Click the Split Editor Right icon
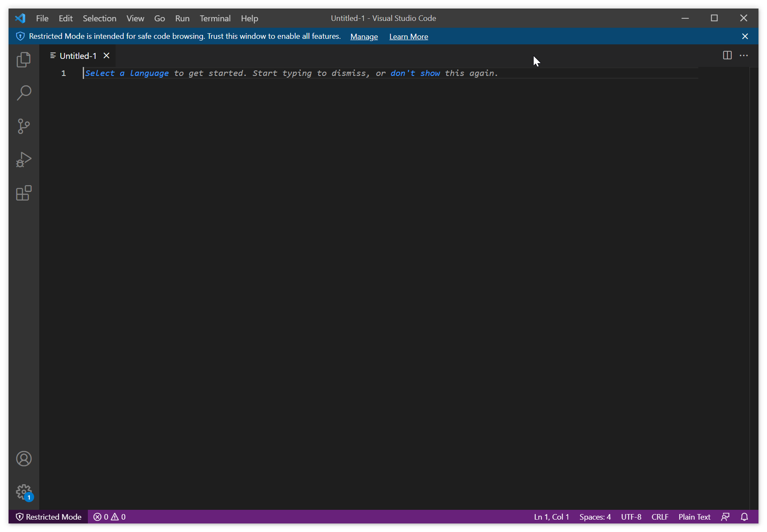The image size is (767, 532). pyautogui.click(x=727, y=55)
